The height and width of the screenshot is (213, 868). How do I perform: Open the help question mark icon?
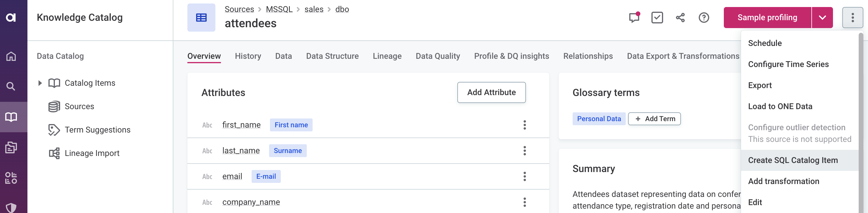coord(704,18)
